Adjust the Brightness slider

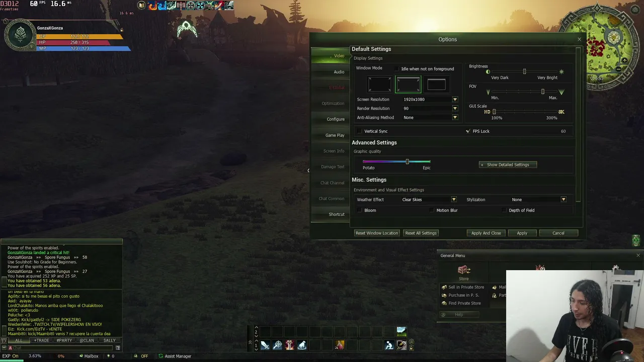click(524, 72)
